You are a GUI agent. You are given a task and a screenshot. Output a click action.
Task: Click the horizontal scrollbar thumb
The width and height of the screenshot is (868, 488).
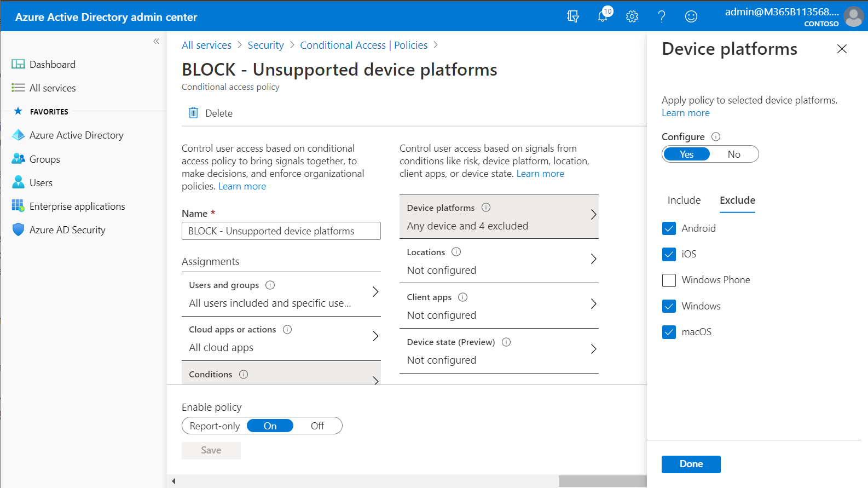coord(603,481)
